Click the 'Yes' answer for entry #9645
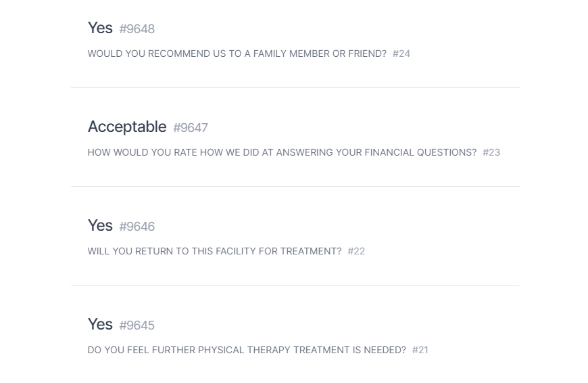The height and width of the screenshot is (383, 588). [x=100, y=324]
